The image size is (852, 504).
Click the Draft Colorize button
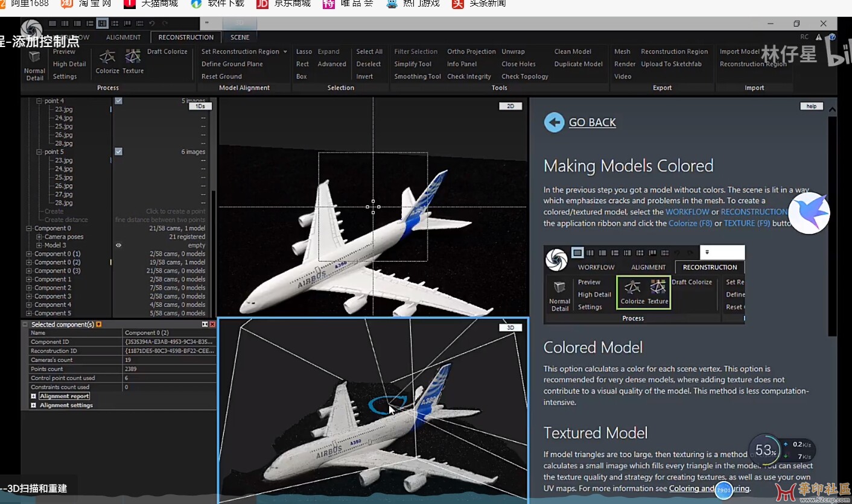(x=167, y=52)
